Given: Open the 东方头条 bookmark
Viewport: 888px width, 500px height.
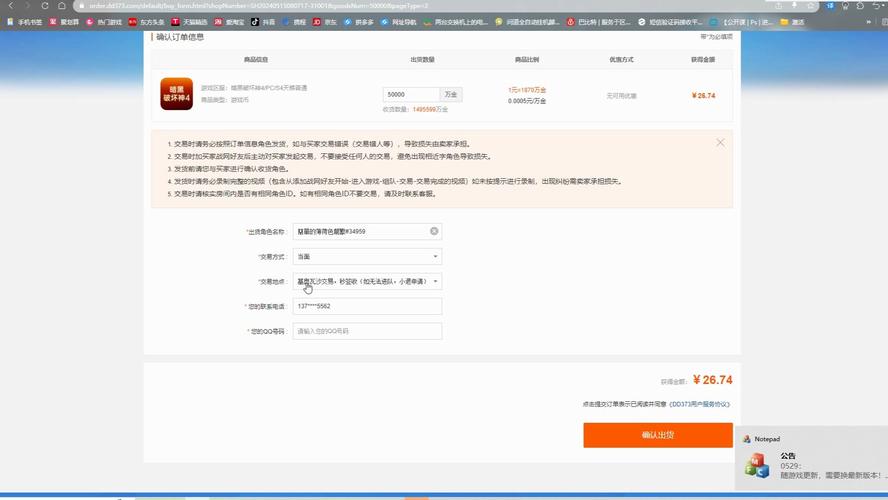Looking at the screenshot, I should (146, 22).
